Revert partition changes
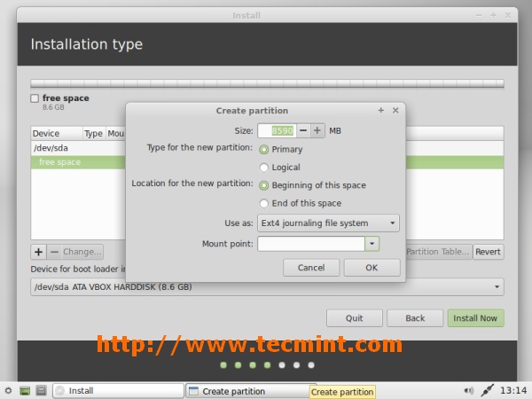Viewport: 532px width, 399px height. click(x=488, y=252)
